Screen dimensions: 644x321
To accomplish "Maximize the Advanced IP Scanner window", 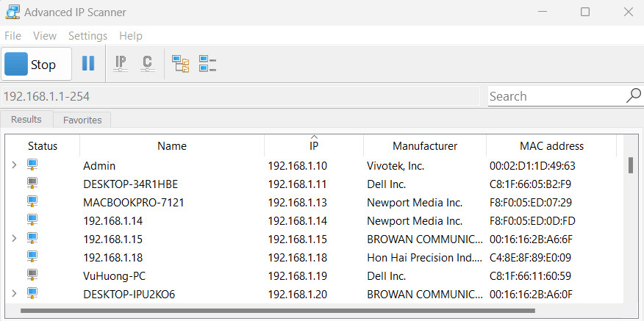I will point(585,12).
